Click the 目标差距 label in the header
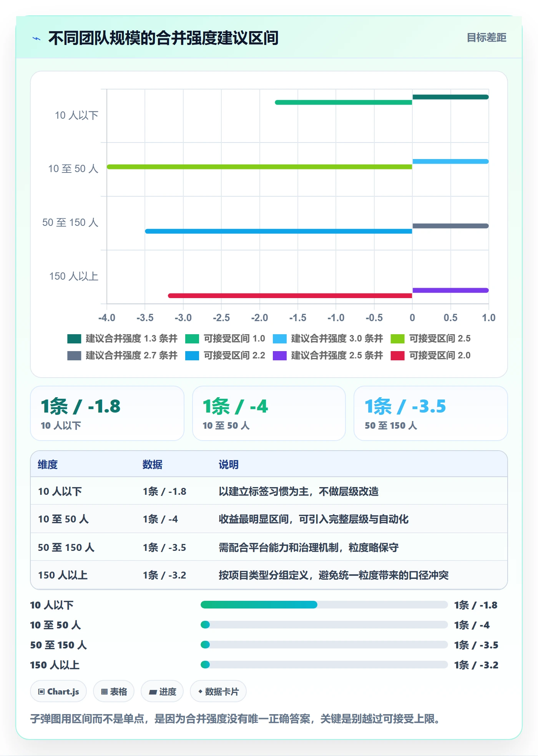Image resolution: width=538 pixels, height=756 pixels. [x=487, y=38]
